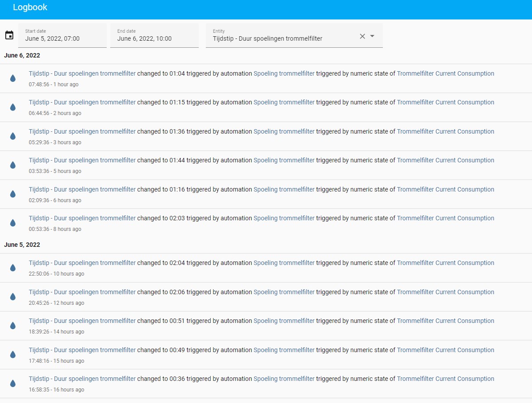The width and height of the screenshot is (532, 403).
Task: Select the June 6, 2022 date header
Action: click(22, 55)
